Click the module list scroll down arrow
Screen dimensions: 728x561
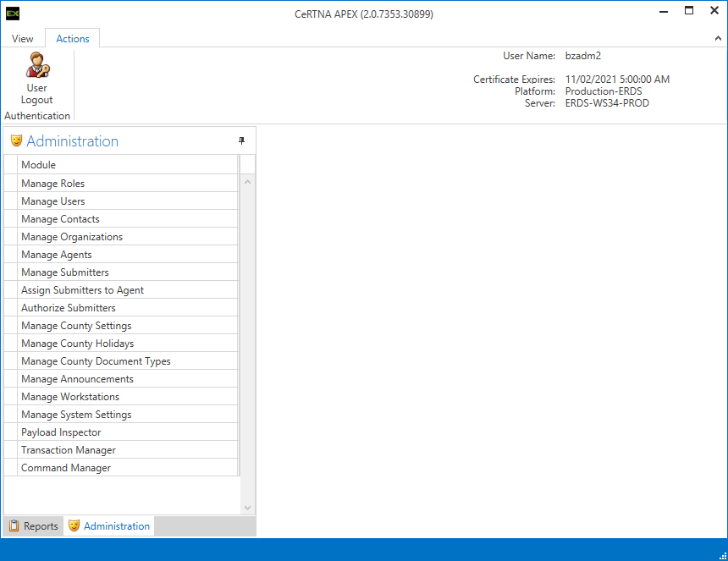coord(248,508)
